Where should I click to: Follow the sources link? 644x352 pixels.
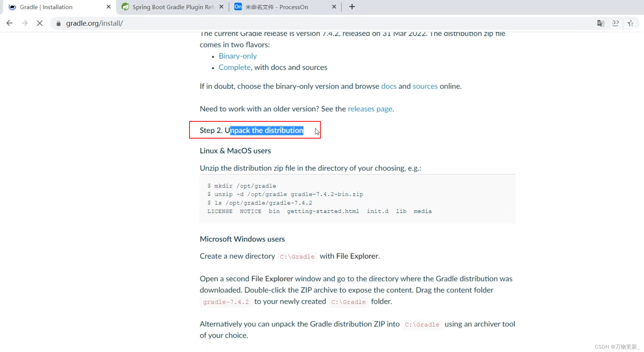tap(425, 86)
